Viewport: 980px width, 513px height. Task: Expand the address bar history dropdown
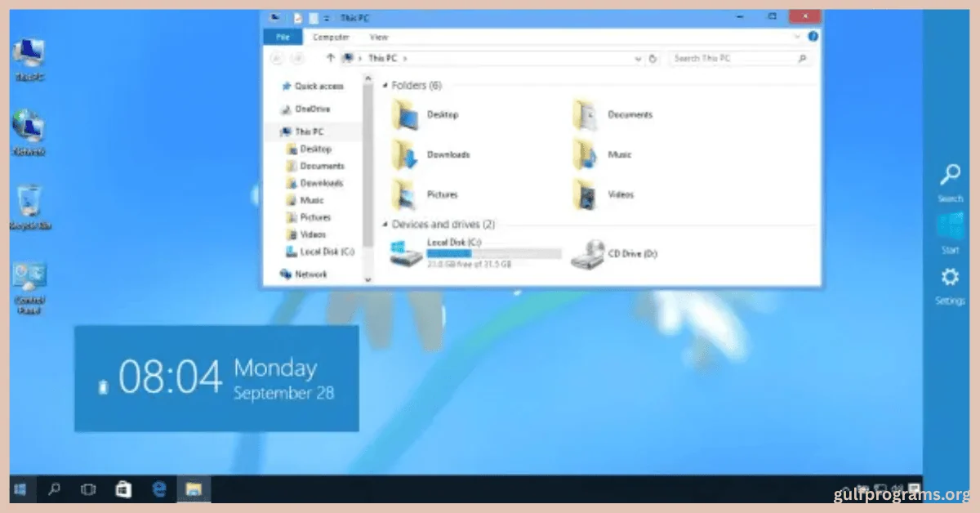(638, 59)
